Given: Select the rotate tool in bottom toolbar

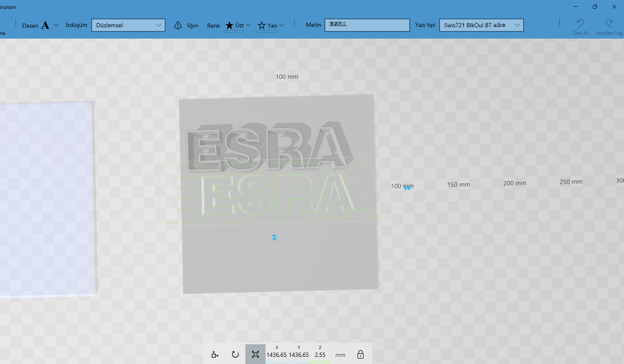Looking at the screenshot, I should [x=235, y=354].
